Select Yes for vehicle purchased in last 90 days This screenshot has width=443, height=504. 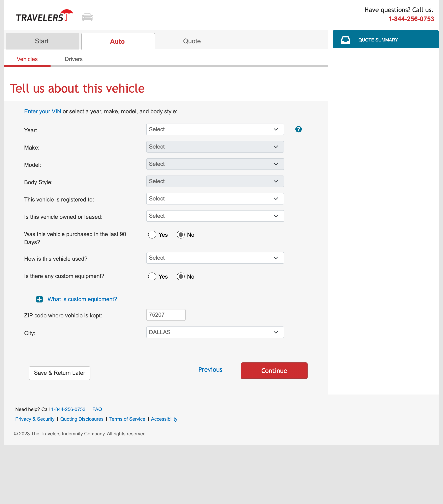(152, 234)
